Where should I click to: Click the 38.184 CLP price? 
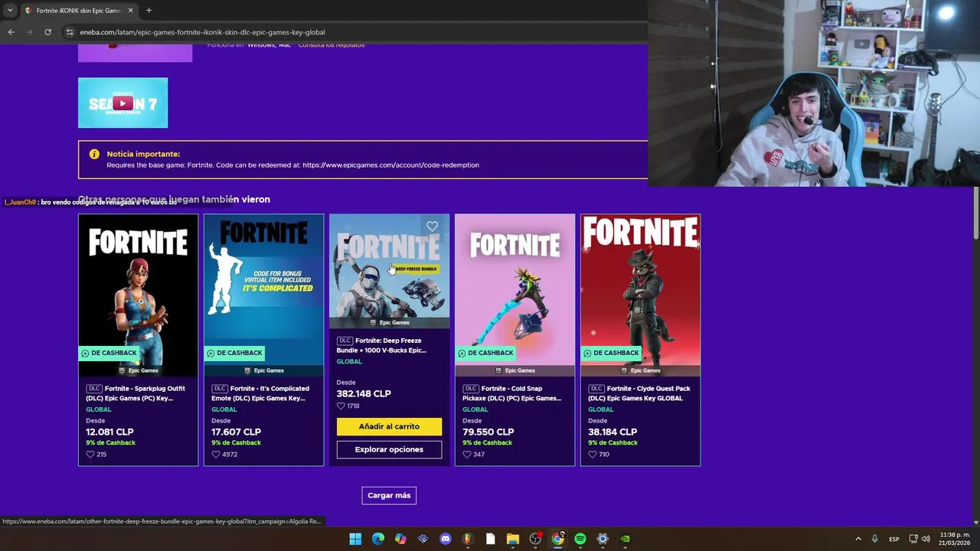612,432
